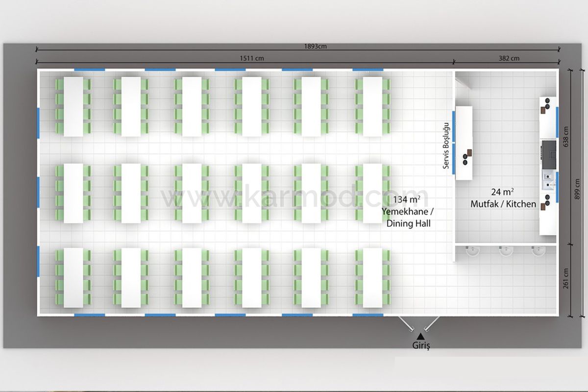Click the 638 cm vertical dimension label
This screenshot has height=392, width=588.
(566, 137)
